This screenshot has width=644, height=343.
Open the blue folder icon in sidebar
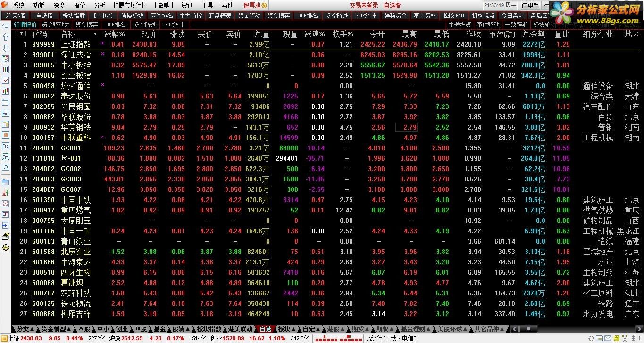[5, 181]
